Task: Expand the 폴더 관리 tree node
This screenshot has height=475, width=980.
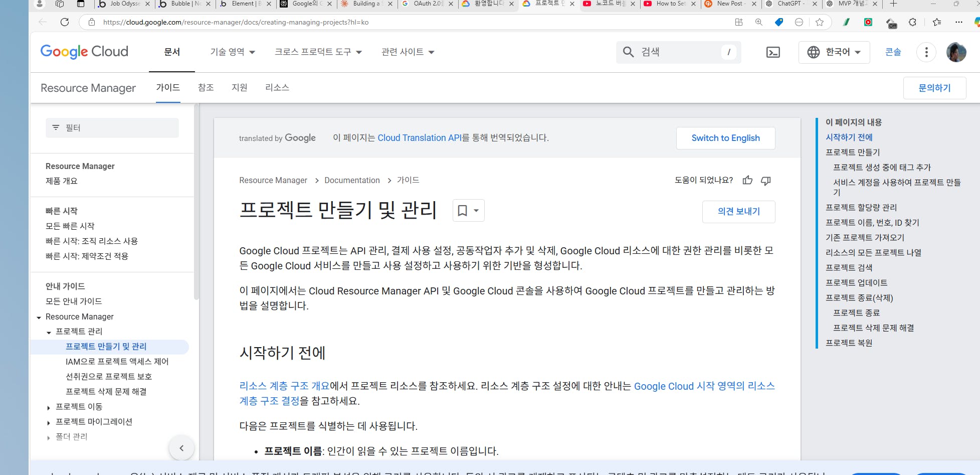Action: pos(49,438)
